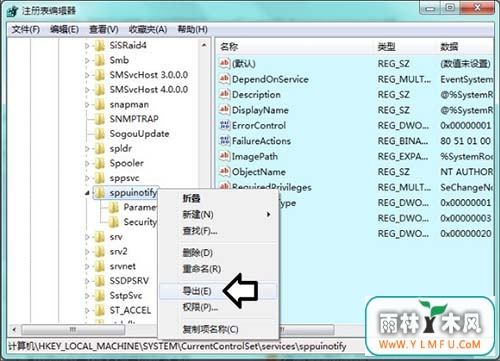
Task: Click the SSDPSRV folder icon
Action: [x=99, y=281]
